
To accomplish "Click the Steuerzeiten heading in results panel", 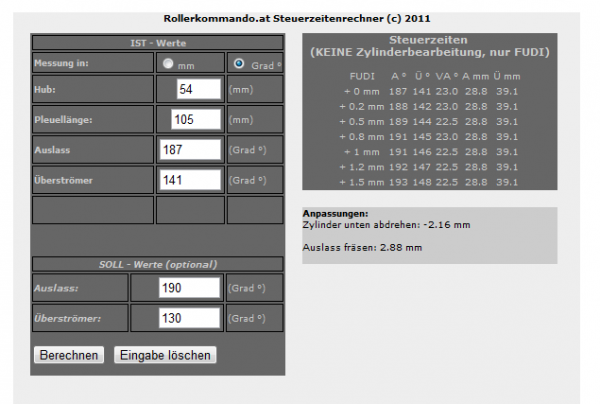I will 428,40.
